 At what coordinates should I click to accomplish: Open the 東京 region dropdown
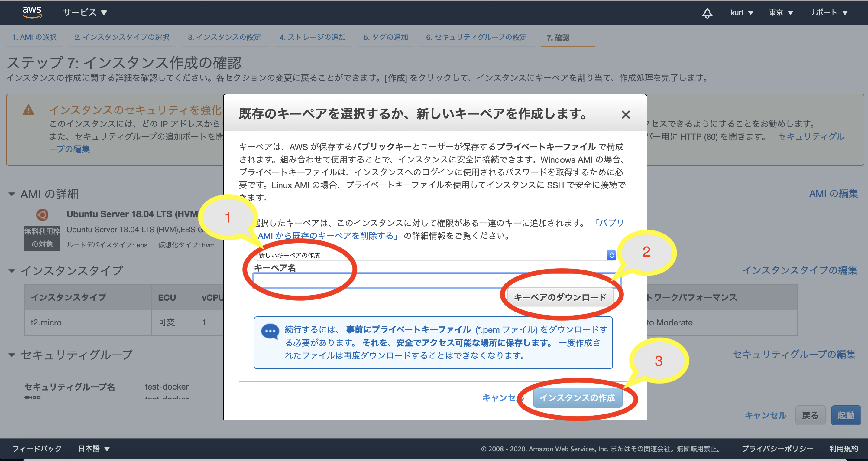coord(780,12)
